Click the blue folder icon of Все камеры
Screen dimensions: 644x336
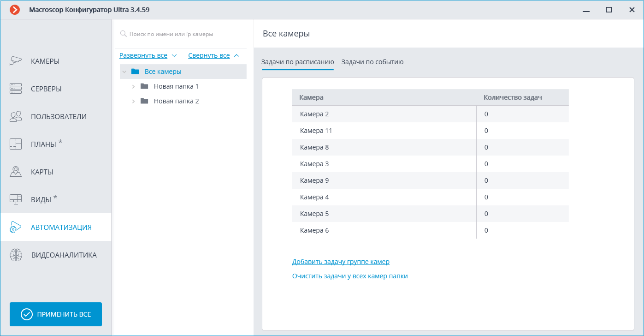(x=135, y=72)
